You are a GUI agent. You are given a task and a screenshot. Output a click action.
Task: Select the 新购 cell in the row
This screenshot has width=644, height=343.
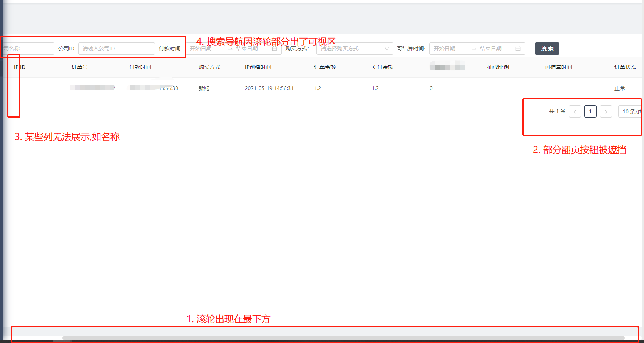(x=204, y=88)
